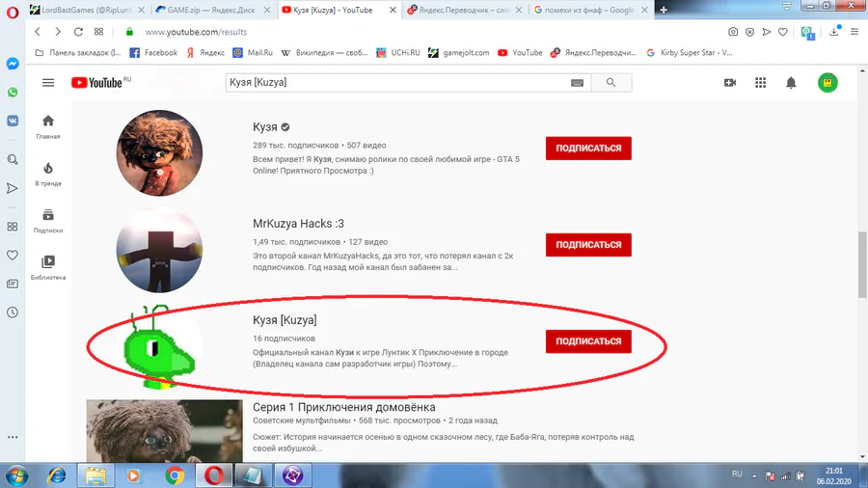Viewport: 868px width, 488px height.
Task: Click the page vertical scrollbar thumb
Action: click(x=862, y=265)
